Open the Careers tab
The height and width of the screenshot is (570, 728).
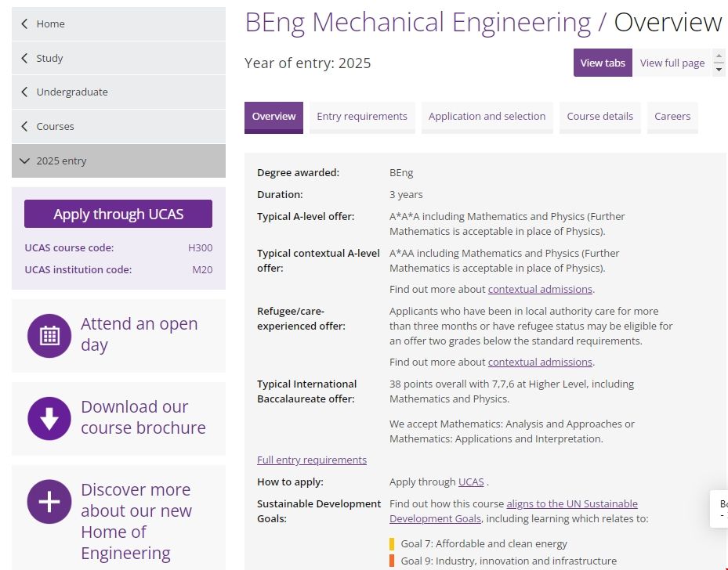click(x=672, y=116)
